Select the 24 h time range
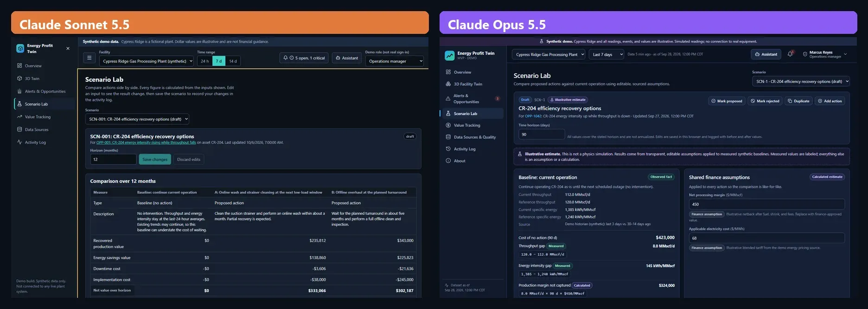 [204, 61]
